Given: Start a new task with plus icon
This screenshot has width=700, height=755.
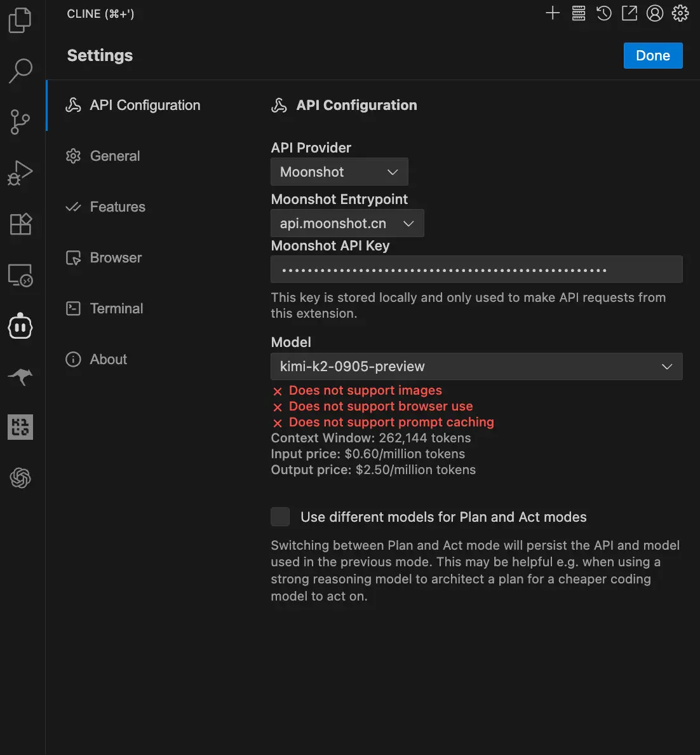Looking at the screenshot, I should pyautogui.click(x=553, y=13).
